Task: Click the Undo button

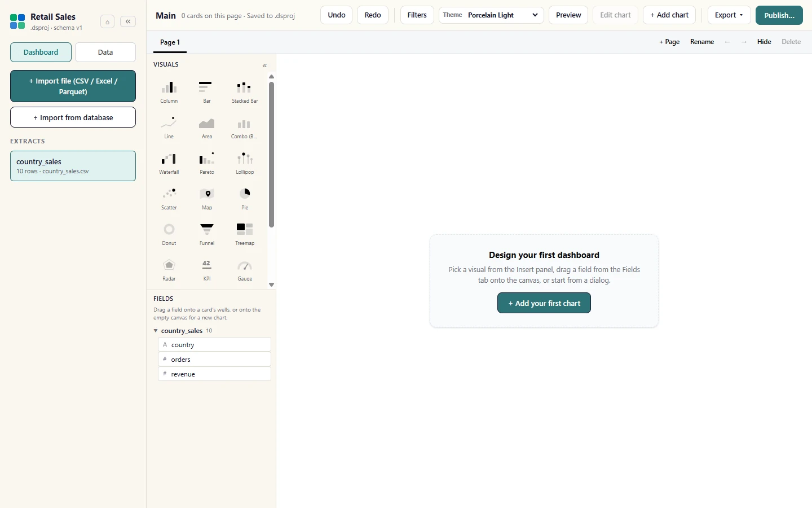Action: pyautogui.click(x=337, y=15)
